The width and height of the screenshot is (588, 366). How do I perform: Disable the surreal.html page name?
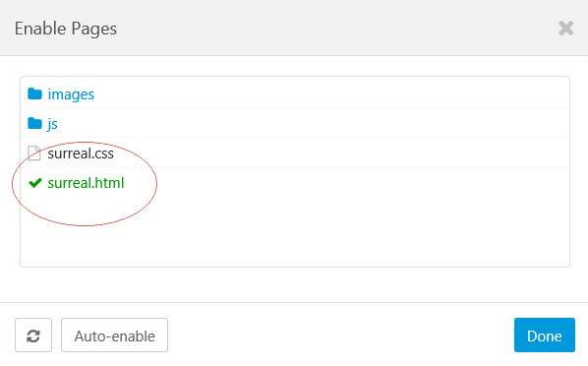point(86,183)
